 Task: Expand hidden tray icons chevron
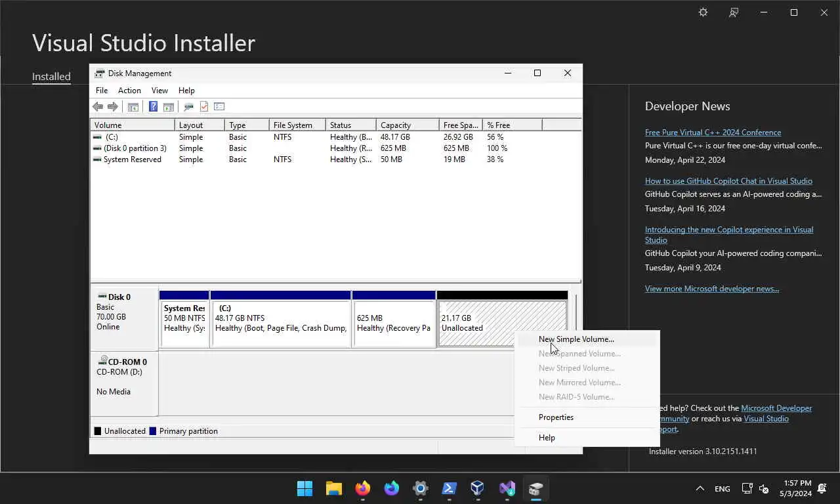(700, 488)
